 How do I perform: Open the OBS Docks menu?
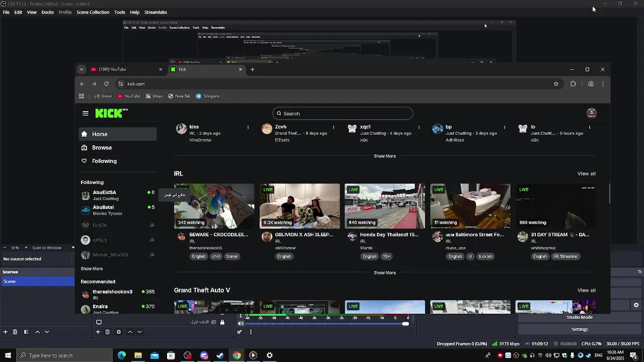tap(47, 12)
